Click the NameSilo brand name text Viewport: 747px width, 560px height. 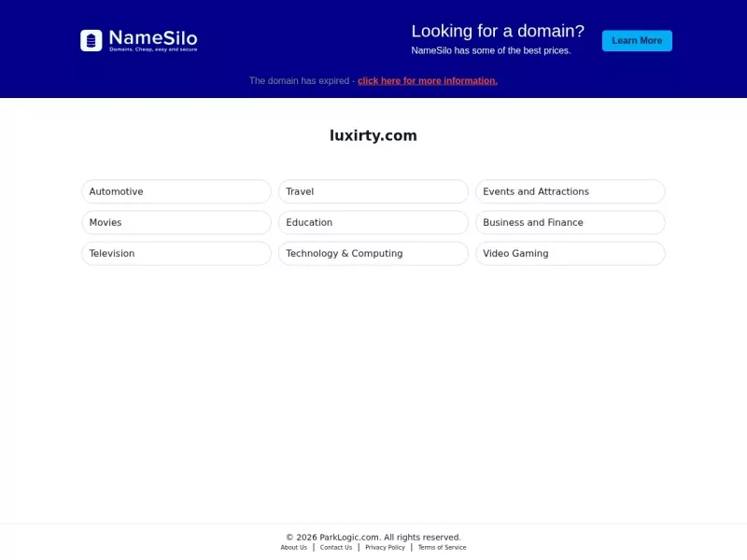(x=153, y=38)
